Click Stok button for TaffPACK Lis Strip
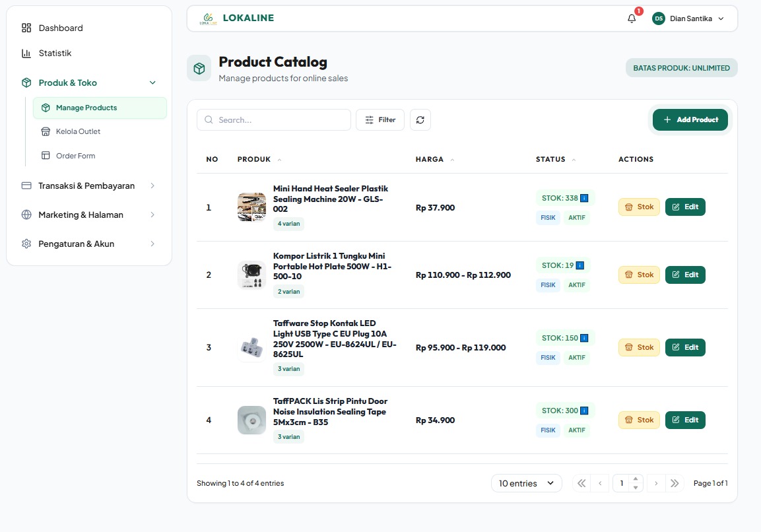The height and width of the screenshot is (532, 761). point(639,420)
